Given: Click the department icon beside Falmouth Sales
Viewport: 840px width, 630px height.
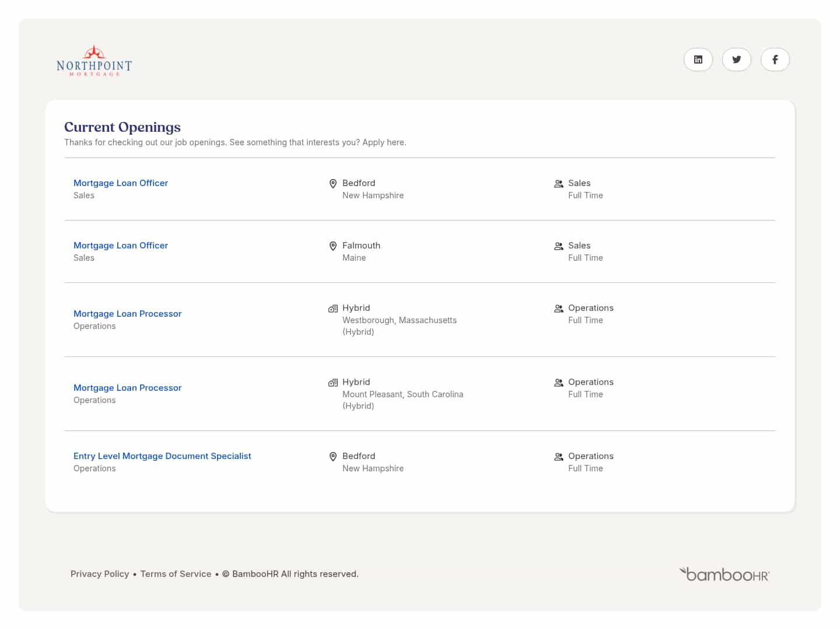Looking at the screenshot, I should (x=558, y=246).
